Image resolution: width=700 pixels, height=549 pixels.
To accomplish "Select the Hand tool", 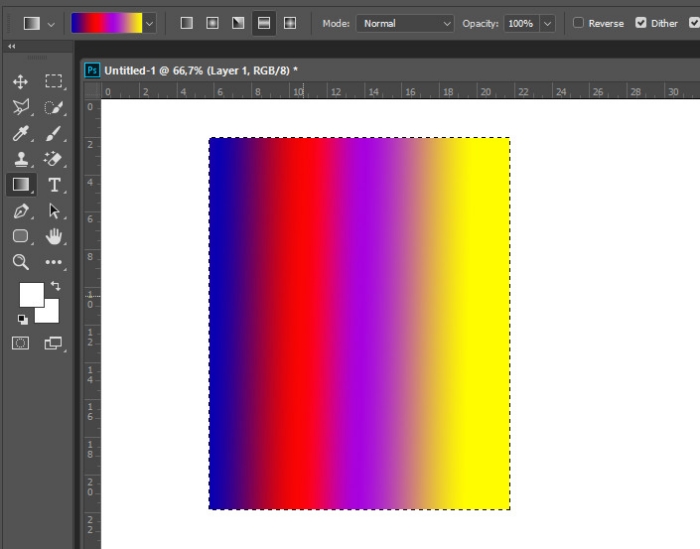I will [x=53, y=237].
